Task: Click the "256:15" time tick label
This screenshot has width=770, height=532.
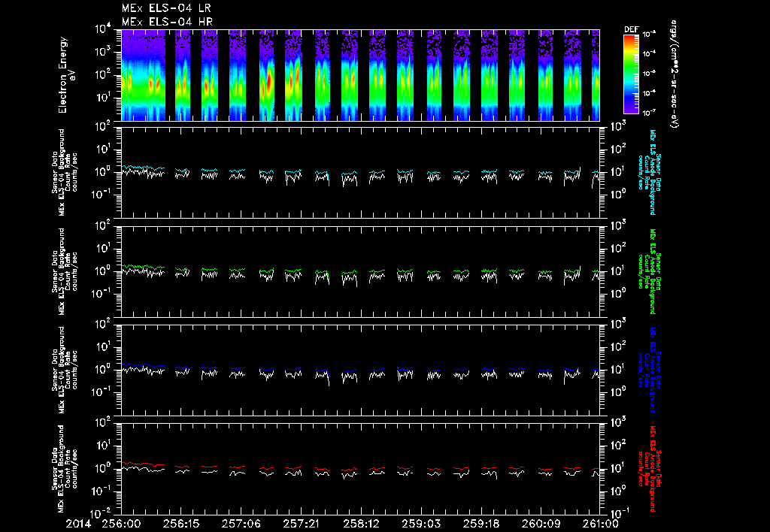Action: [x=181, y=524]
